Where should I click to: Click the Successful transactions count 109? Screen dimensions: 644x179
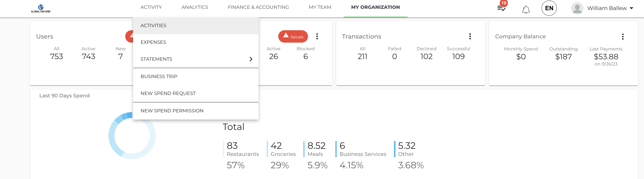458,57
